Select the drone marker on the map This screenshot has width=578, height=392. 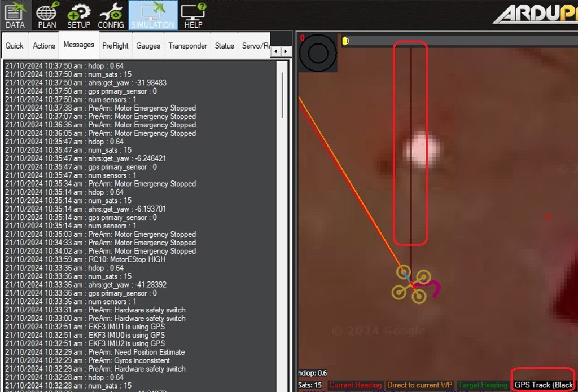pyautogui.click(x=411, y=285)
